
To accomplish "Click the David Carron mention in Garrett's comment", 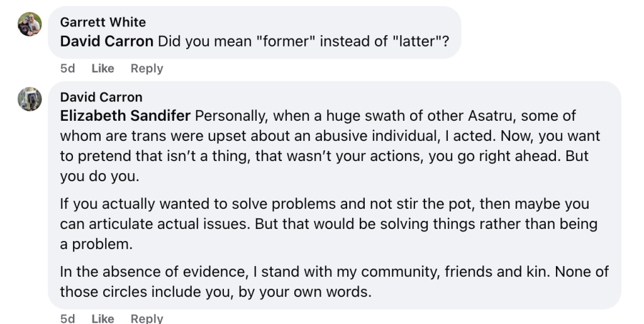I will click(106, 42).
